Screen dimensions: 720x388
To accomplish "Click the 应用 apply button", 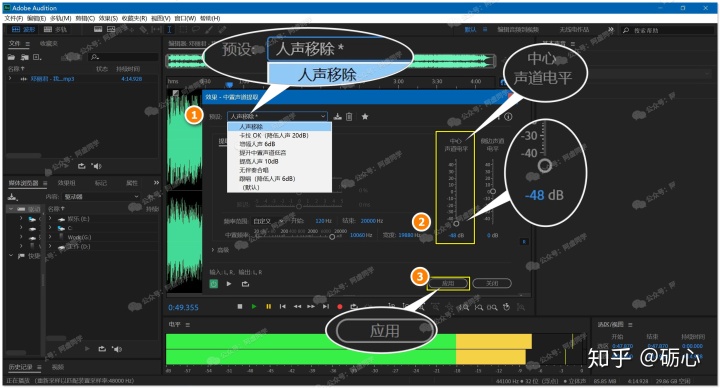I will click(448, 283).
